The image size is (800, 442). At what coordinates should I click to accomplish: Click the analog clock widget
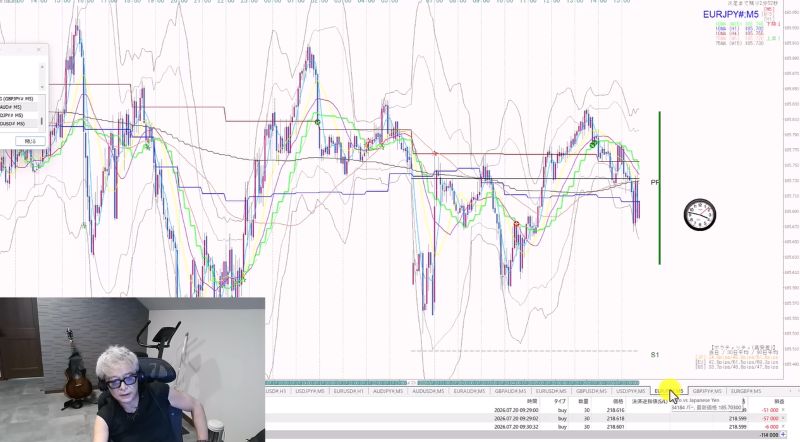pos(700,215)
